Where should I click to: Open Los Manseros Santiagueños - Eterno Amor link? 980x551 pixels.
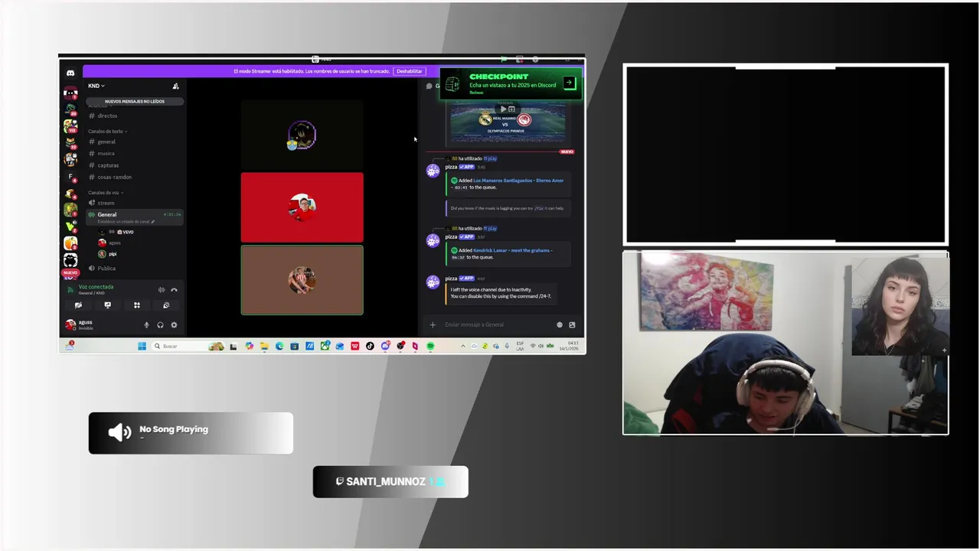click(x=518, y=181)
